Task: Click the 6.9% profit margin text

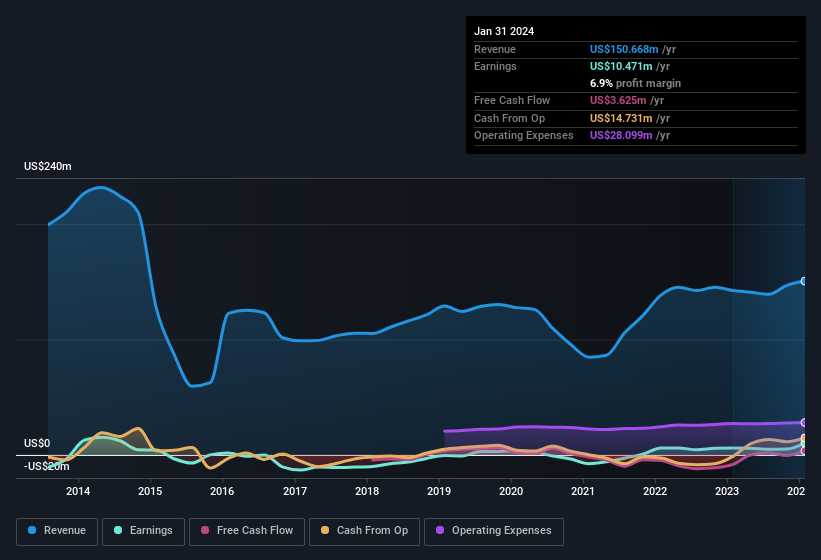Action: [x=636, y=83]
